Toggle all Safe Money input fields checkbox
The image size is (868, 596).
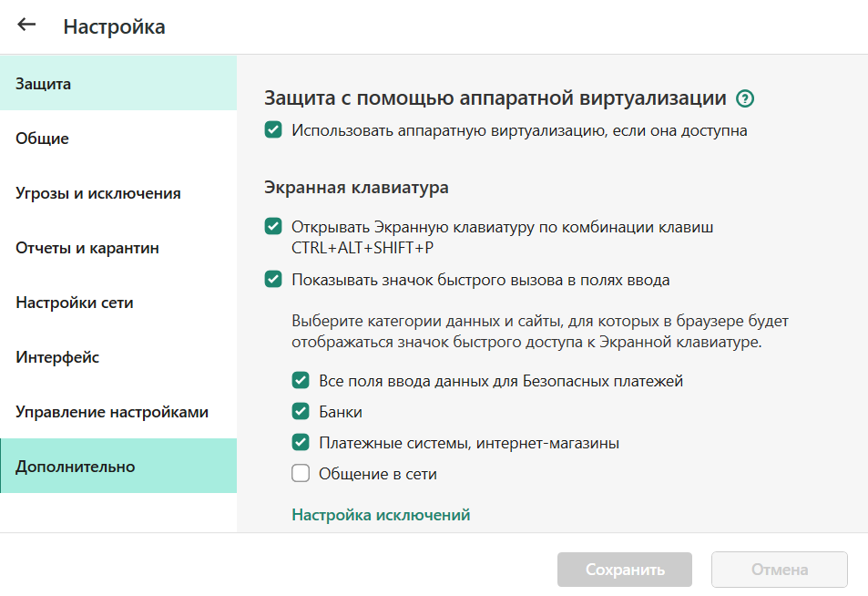(x=301, y=380)
